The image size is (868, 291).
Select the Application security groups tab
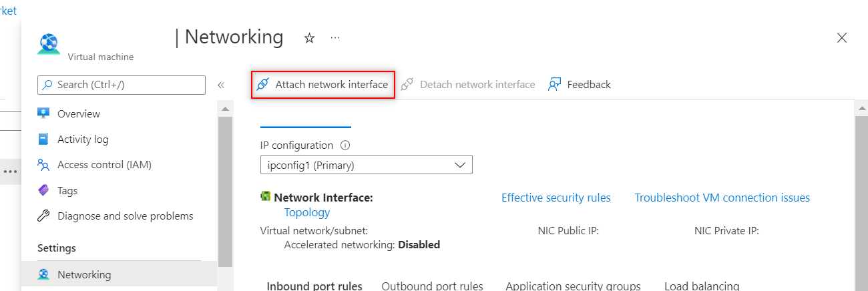(573, 286)
